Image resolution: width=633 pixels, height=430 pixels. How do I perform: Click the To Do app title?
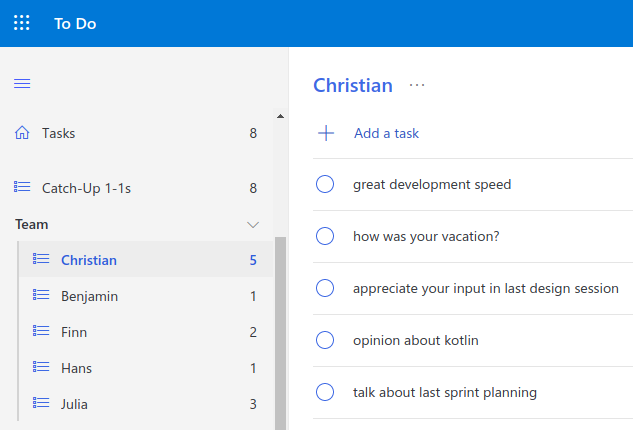coord(75,23)
